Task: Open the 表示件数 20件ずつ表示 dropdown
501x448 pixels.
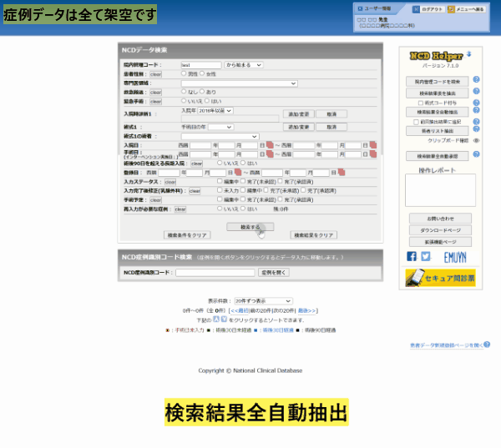Action: [x=261, y=300]
